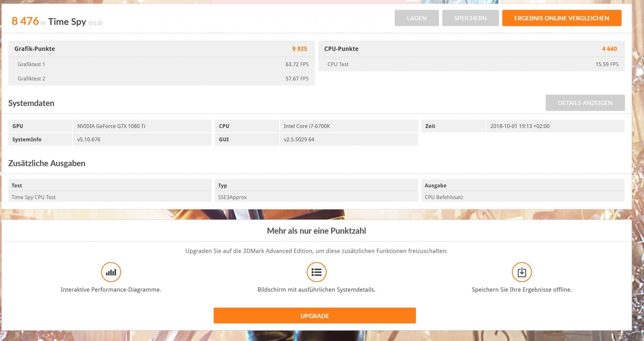Click the (V1.0) version text

pyautogui.click(x=95, y=23)
